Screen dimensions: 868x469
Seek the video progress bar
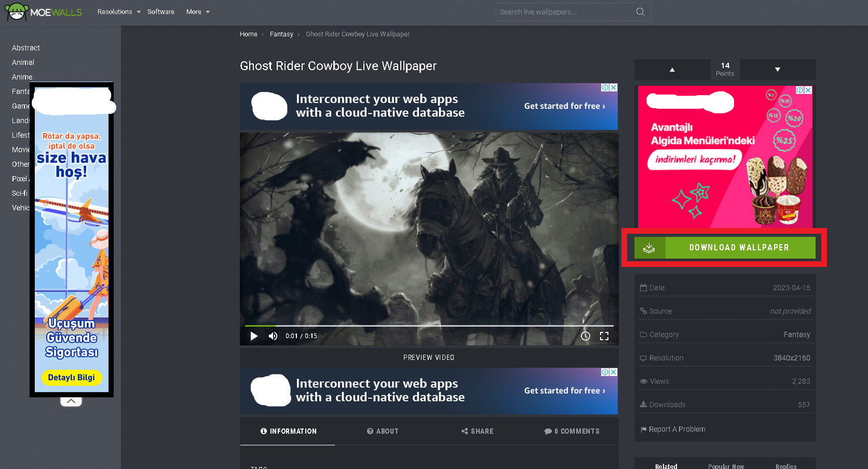[x=429, y=326]
